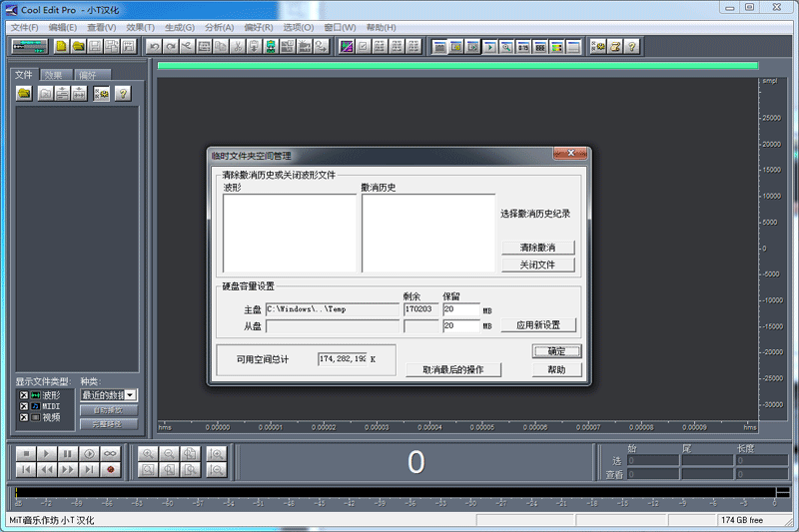Click the 主盘 reserve MB input field
This screenshot has height=532, width=799.
click(x=461, y=309)
